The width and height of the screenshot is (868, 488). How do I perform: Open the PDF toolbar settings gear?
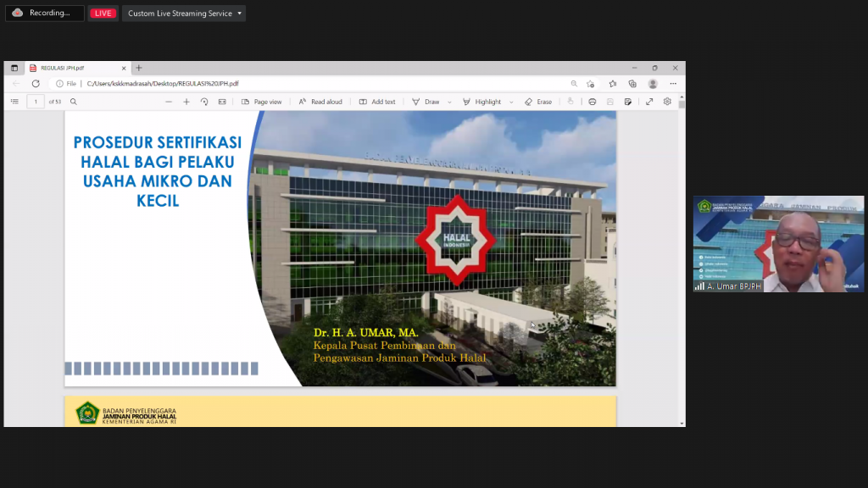pos(667,102)
